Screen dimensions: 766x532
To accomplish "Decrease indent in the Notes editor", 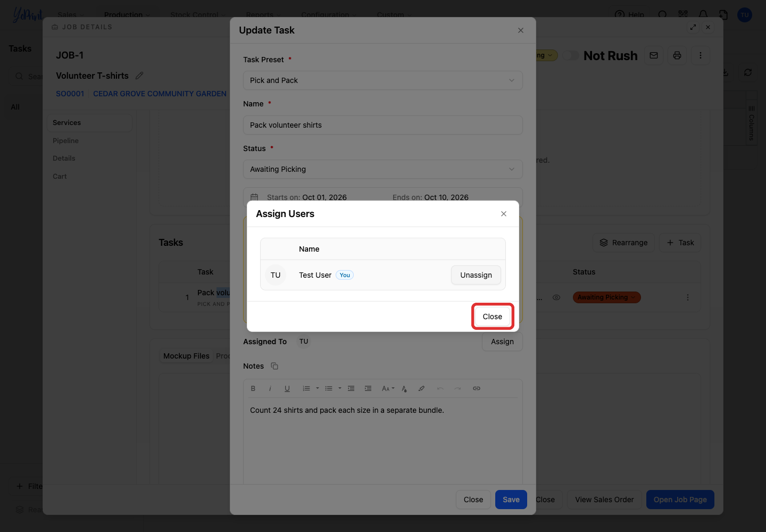I will [351, 388].
